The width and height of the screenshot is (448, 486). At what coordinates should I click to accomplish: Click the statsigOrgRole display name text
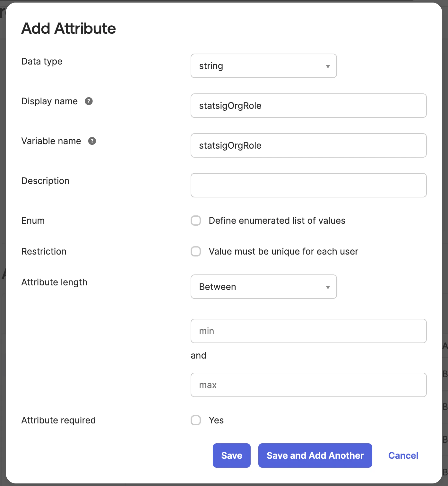(230, 106)
